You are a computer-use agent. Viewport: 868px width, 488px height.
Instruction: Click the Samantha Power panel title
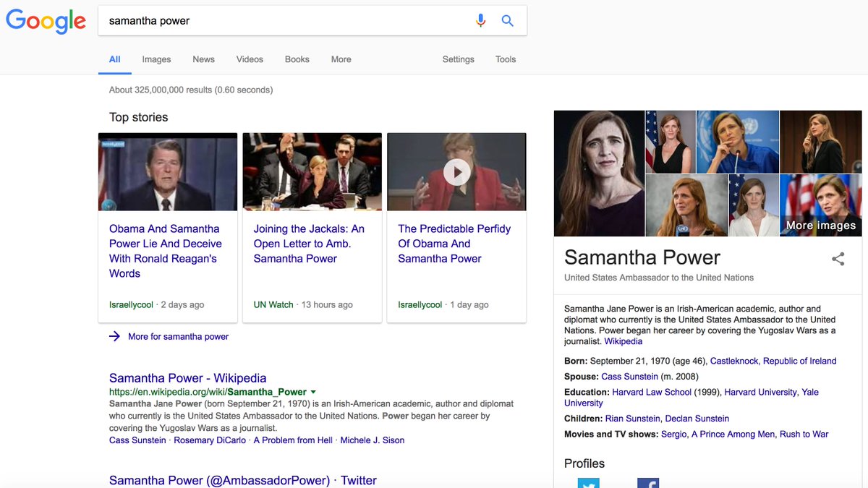642,257
